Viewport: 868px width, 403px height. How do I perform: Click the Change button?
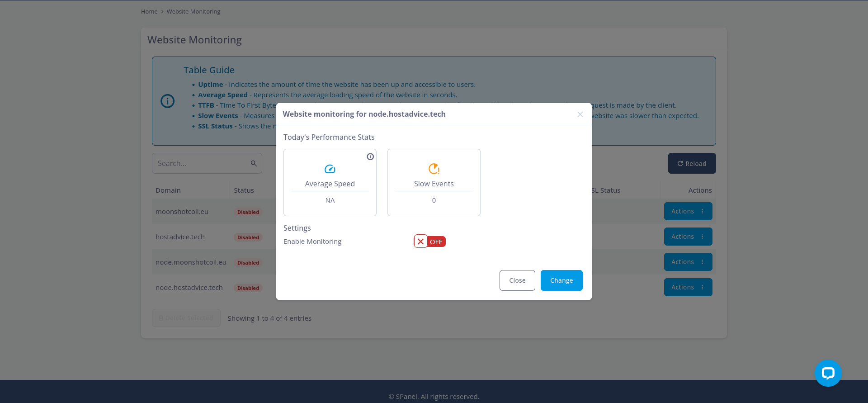(561, 280)
